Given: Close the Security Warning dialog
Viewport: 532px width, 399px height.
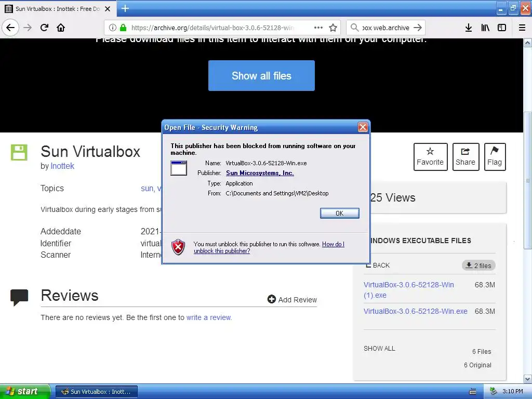Looking at the screenshot, I should click(x=362, y=127).
